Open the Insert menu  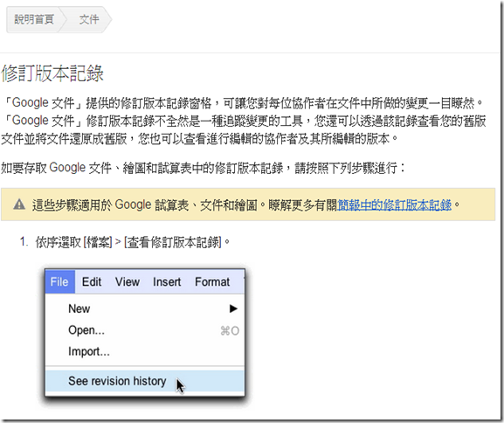coord(167,281)
